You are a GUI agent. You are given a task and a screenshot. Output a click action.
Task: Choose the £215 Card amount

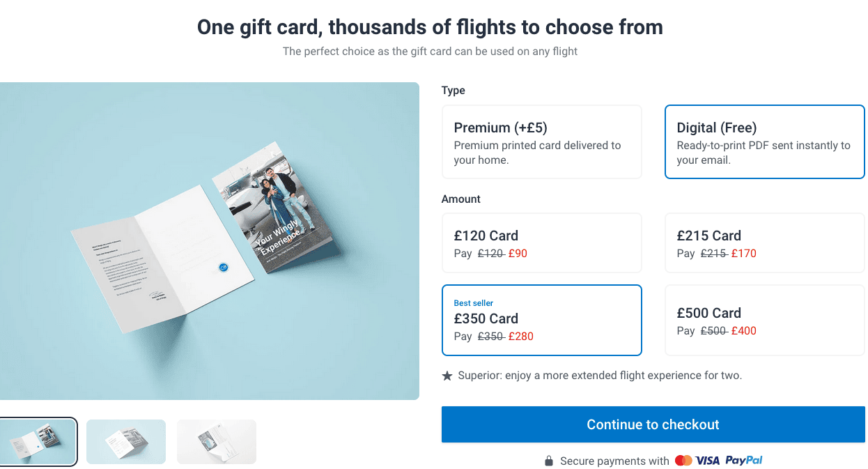[764, 243]
